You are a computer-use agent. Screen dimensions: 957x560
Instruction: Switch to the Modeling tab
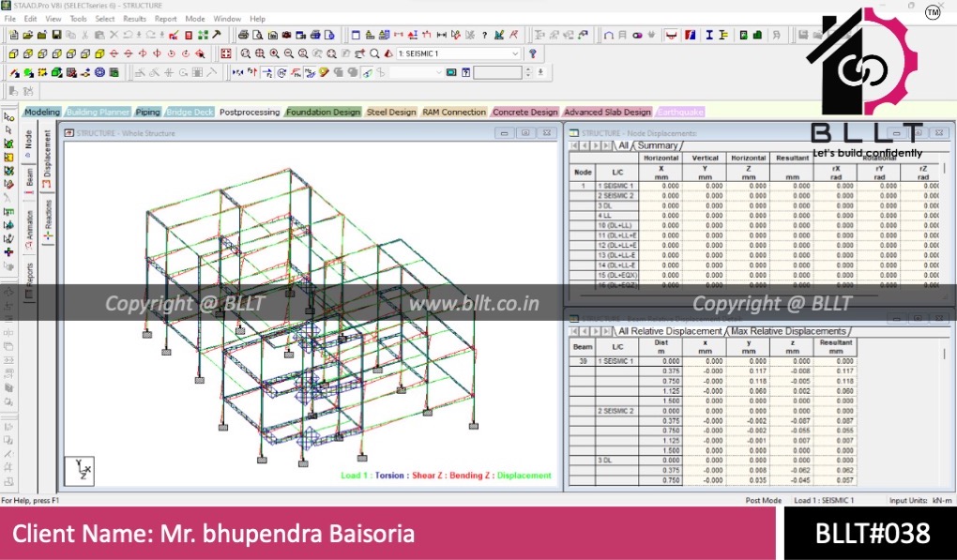point(42,113)
